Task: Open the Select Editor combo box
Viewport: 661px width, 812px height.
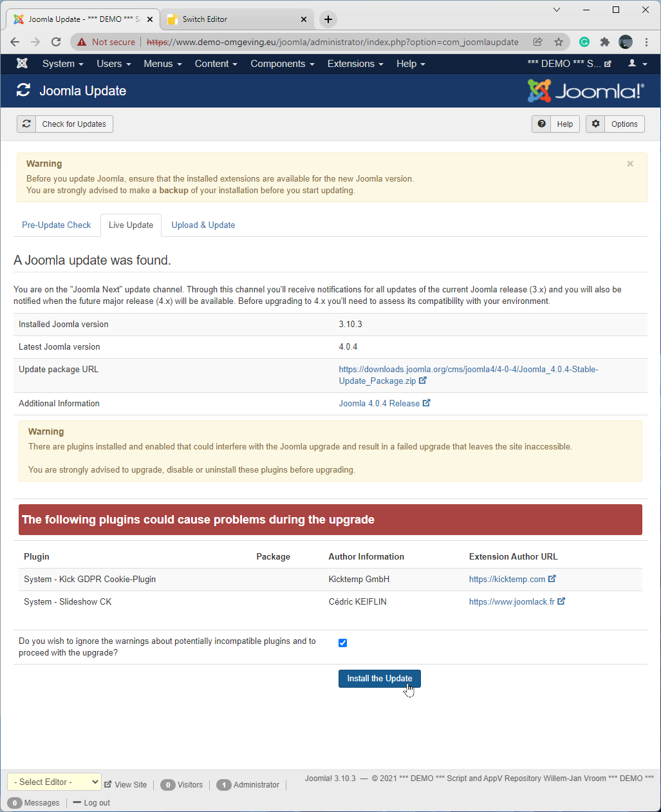Action: click(x=54, y=782)
